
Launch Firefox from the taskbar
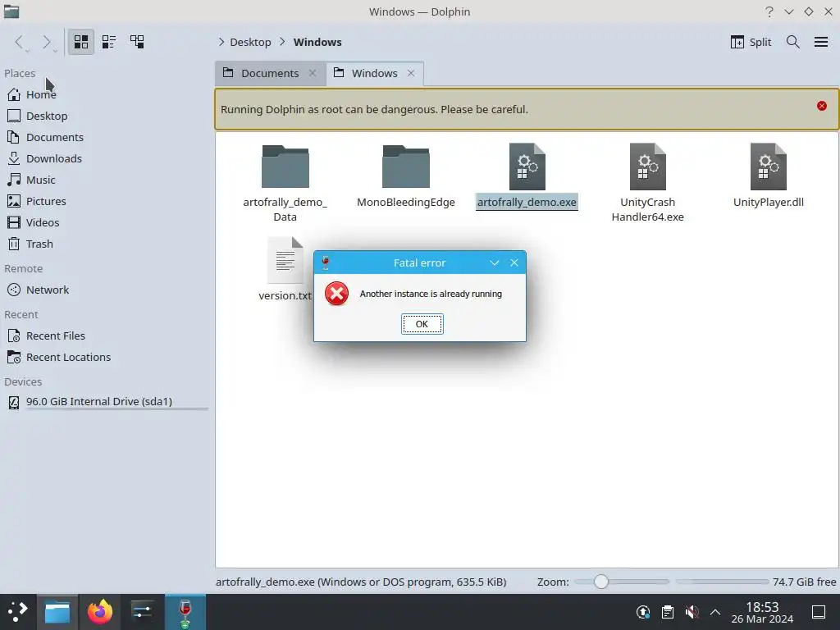pos(100,612)
